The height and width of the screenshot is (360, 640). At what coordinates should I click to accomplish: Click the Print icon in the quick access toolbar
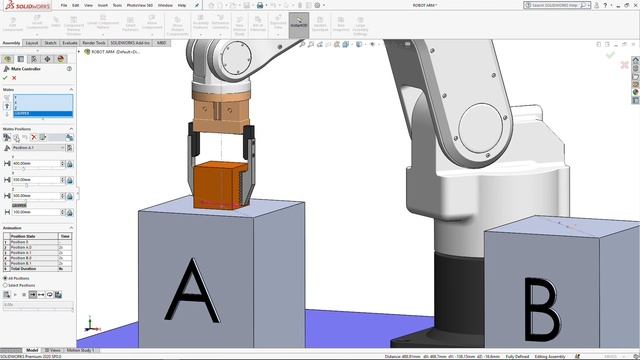click(260, 5)
